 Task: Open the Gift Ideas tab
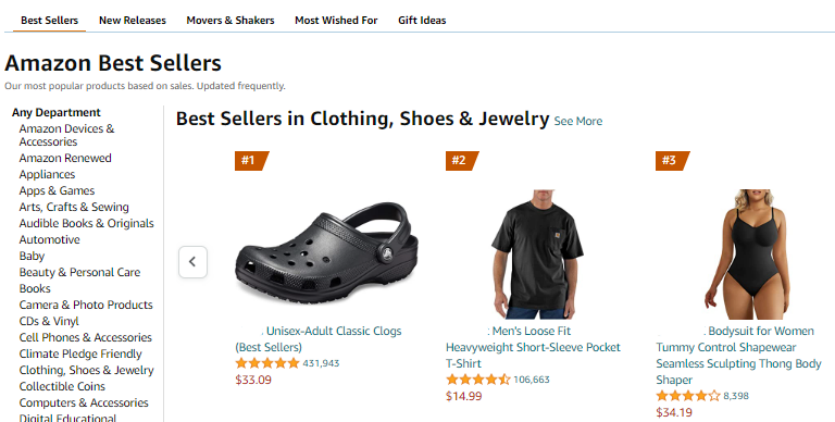click(x=422, y=20)
